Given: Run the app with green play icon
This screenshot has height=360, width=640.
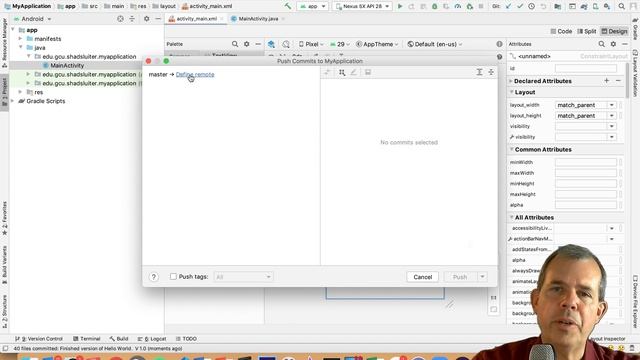Looking at the screenshot, I should (x=400, y=6).
